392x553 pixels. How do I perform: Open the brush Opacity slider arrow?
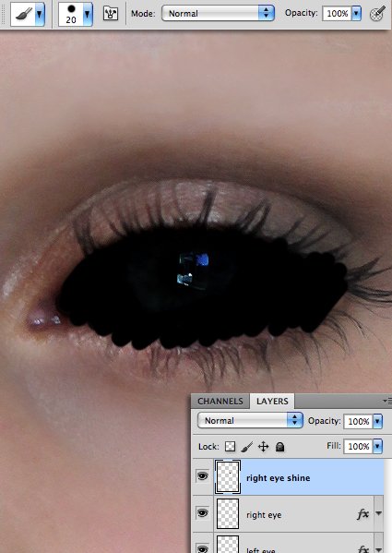356,14
